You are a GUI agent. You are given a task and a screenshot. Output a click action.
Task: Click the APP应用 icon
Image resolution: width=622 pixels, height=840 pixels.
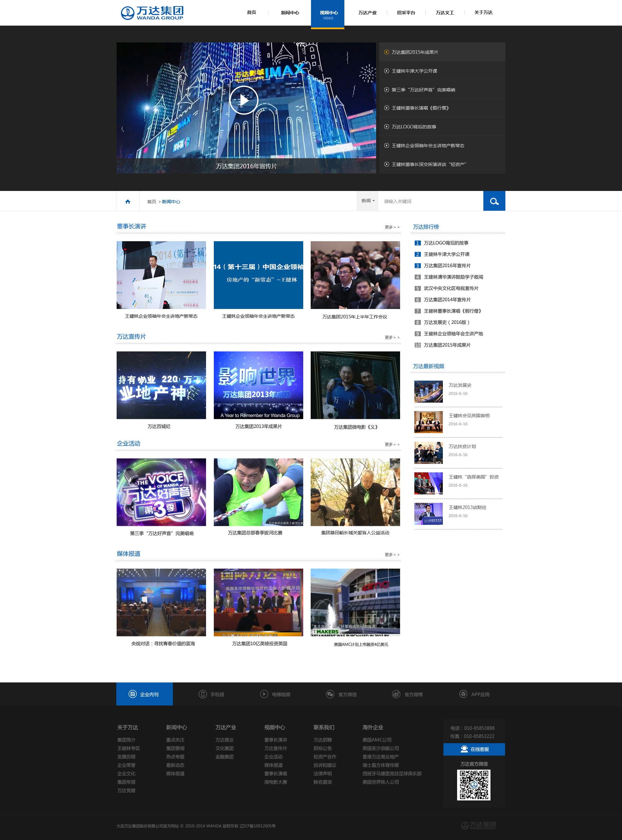click(463, 694)
